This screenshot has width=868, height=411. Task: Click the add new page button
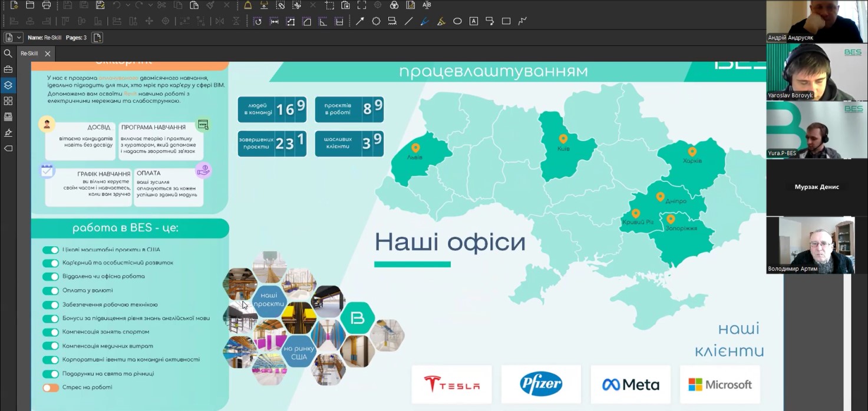pos(97,38)
